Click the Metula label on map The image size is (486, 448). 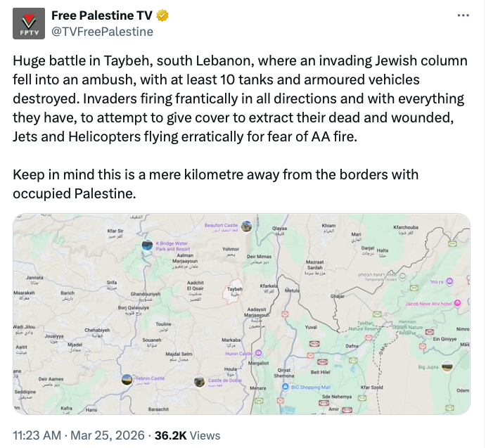[291, 290]
